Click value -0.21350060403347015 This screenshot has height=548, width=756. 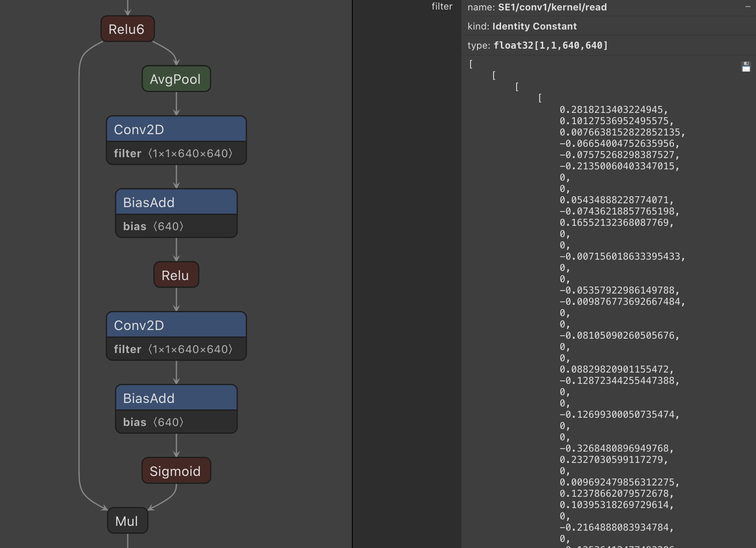620,166
